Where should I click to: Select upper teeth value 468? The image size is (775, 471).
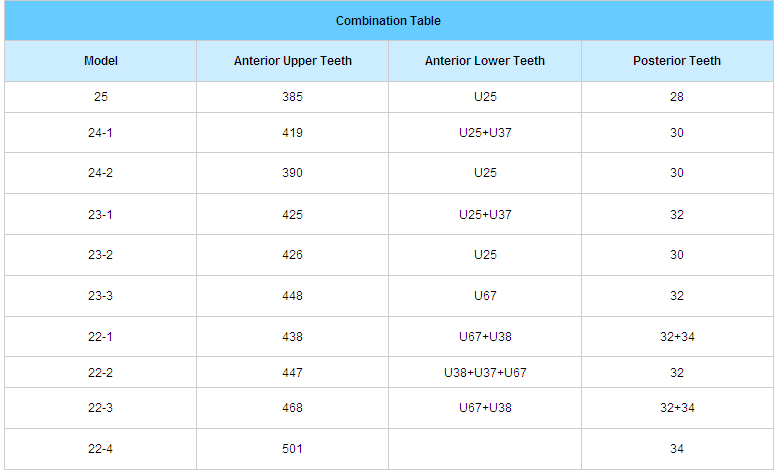[x=293, y=408]
